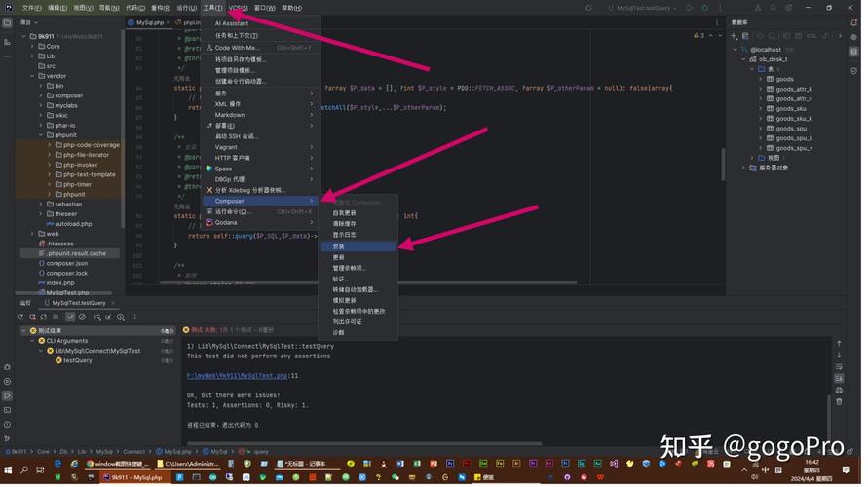Toggle show ignored tests circle-slash icon
The image size is (868, 487).
(x=82, y=318)
